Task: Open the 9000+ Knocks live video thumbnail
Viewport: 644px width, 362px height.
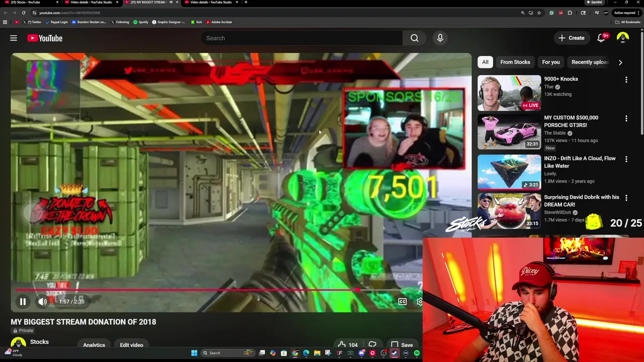Action: pyautogui.click(x=509, y=93)
